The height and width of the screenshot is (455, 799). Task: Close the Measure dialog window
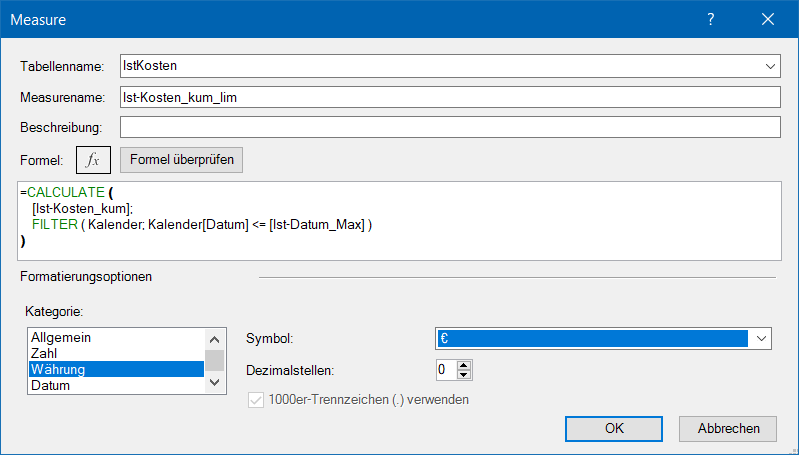pos(768,19)
